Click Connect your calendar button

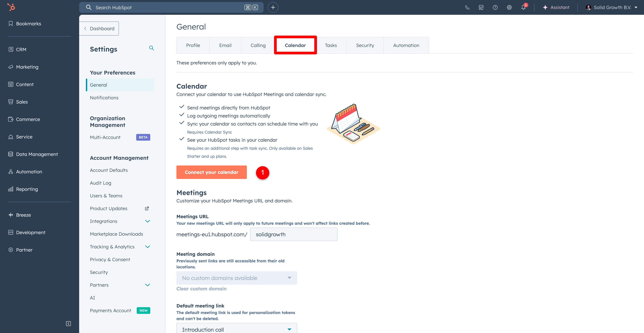211,172
